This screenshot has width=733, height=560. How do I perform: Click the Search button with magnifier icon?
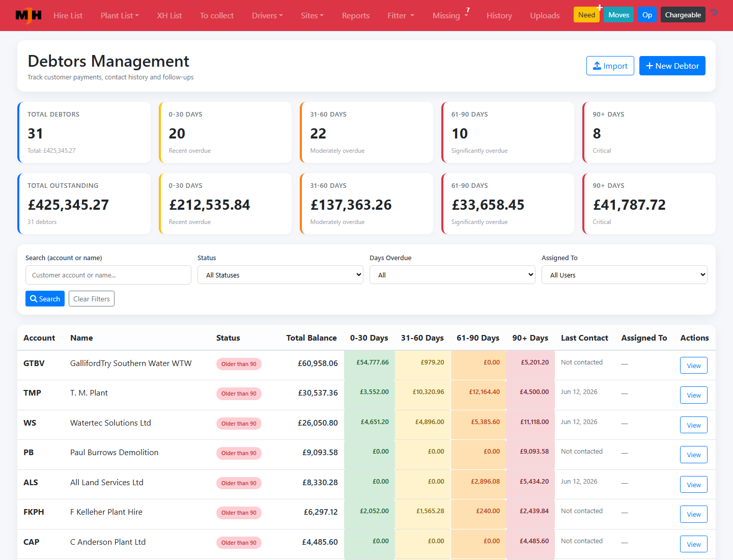pyautogui.click(x=45, y=299)
